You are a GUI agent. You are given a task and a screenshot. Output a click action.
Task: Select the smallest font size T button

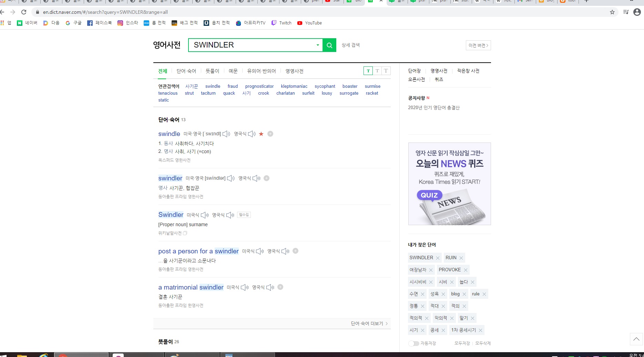point(368,71)
